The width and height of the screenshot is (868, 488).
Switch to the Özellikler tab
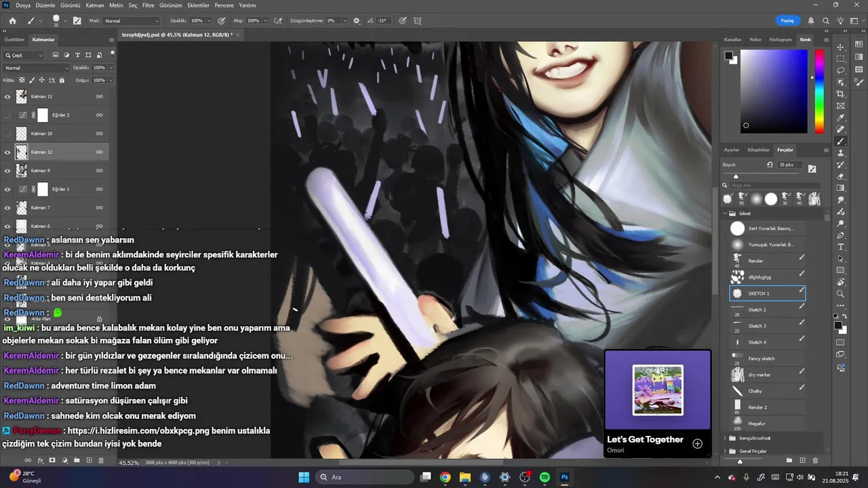coord(14,39)
